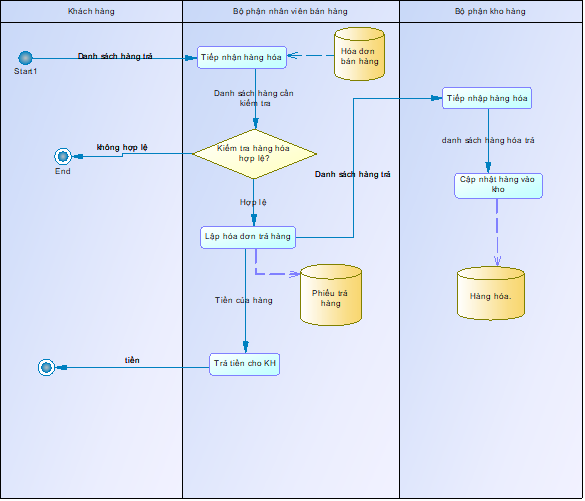Click the Hàng hóa datastore cylinder
The width and height of the screenshot is (585, 501).
coord(491,293)
